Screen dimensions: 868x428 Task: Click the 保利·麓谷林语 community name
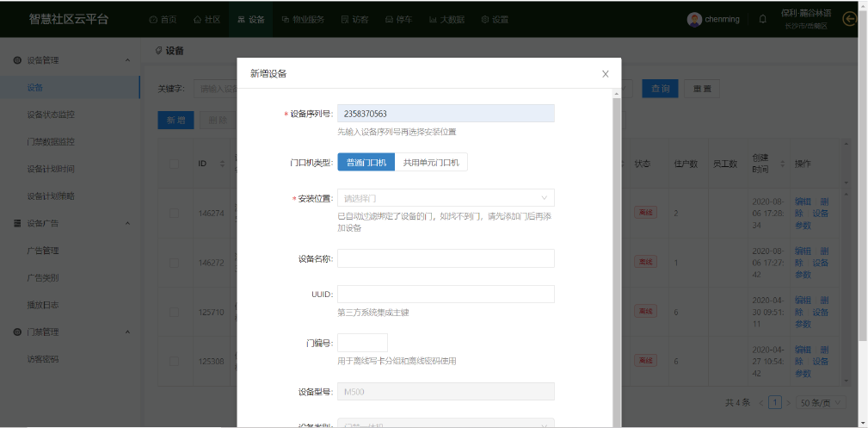pyautogui.click(x=806, y=13)
